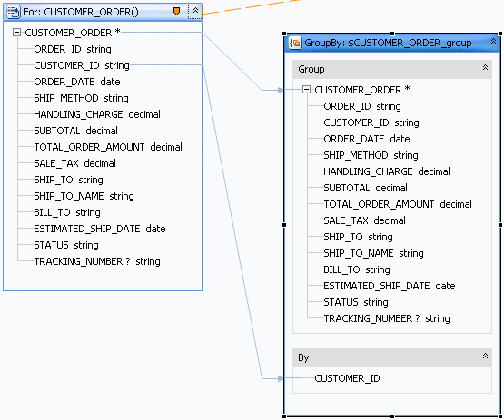The image size is (504, 420).
Task: Select SALE_TAX decimal in the Group section
Action: click(364, 220)
